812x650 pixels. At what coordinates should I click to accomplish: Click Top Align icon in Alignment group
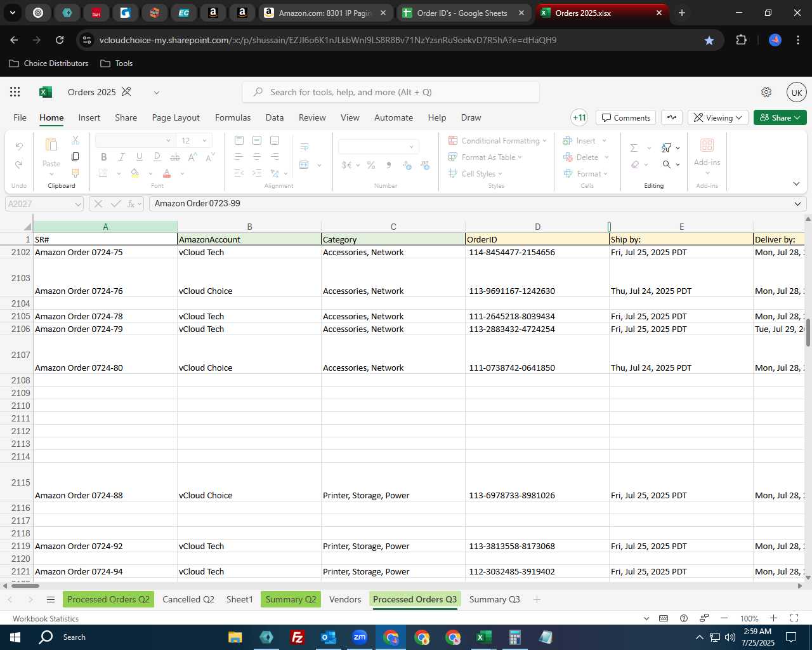click(239, 140)
